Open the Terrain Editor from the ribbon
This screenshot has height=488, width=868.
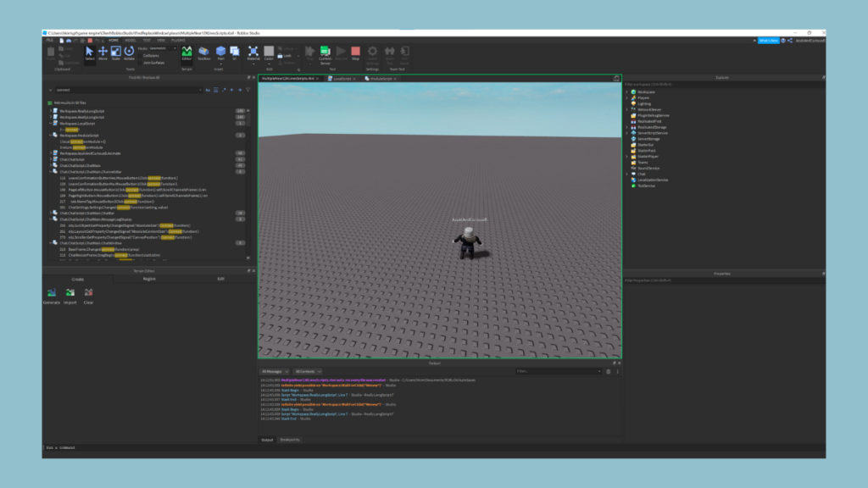click(186, 53)
